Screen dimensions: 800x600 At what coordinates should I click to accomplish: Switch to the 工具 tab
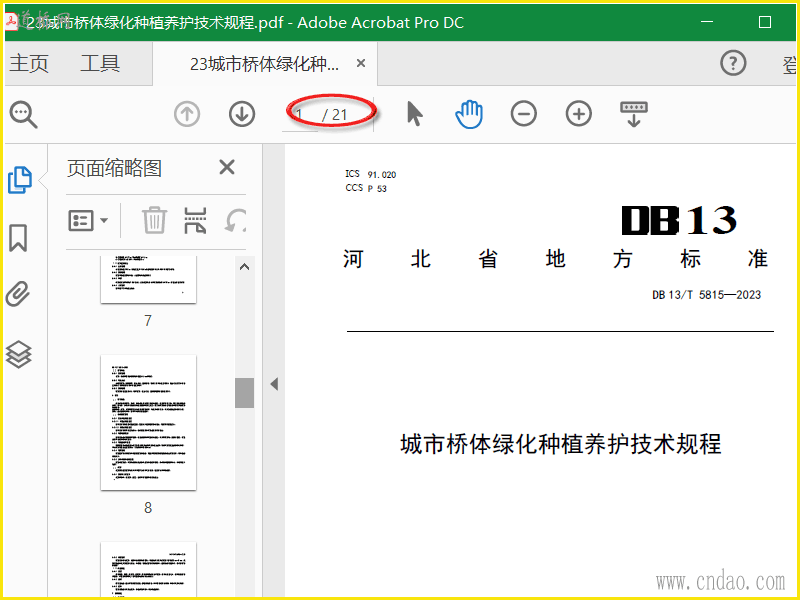click(100, 63)
